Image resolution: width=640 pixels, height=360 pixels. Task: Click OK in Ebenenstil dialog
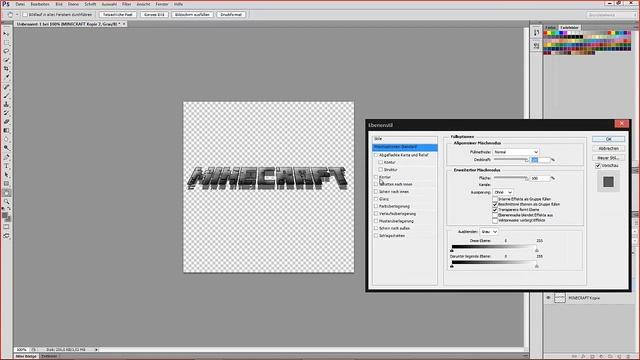[x=608, y=139]
